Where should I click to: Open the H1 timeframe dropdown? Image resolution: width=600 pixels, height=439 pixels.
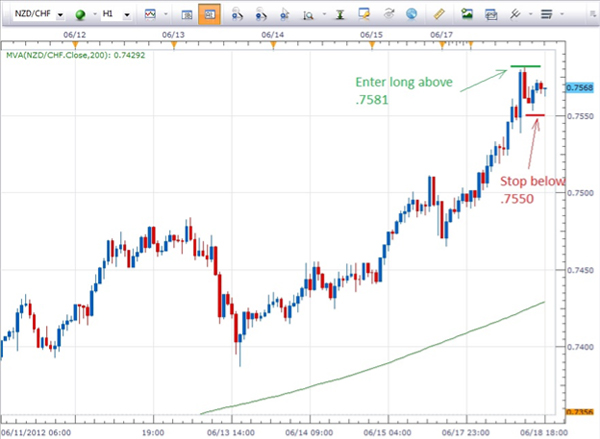[x=125, y=15]
